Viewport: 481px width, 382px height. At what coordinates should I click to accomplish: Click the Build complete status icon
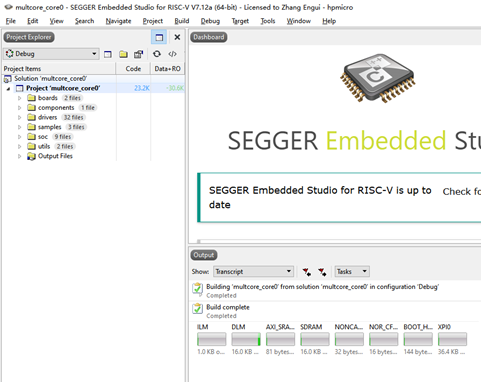tap(197, 308)
